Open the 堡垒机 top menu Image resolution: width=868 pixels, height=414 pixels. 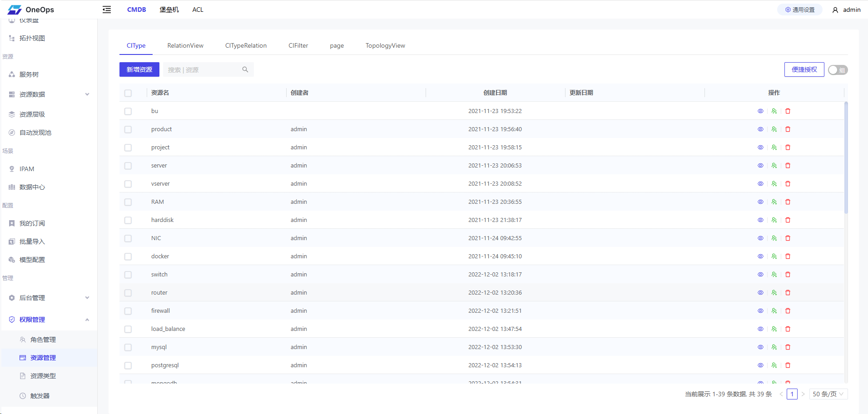[x=169, y=10]
